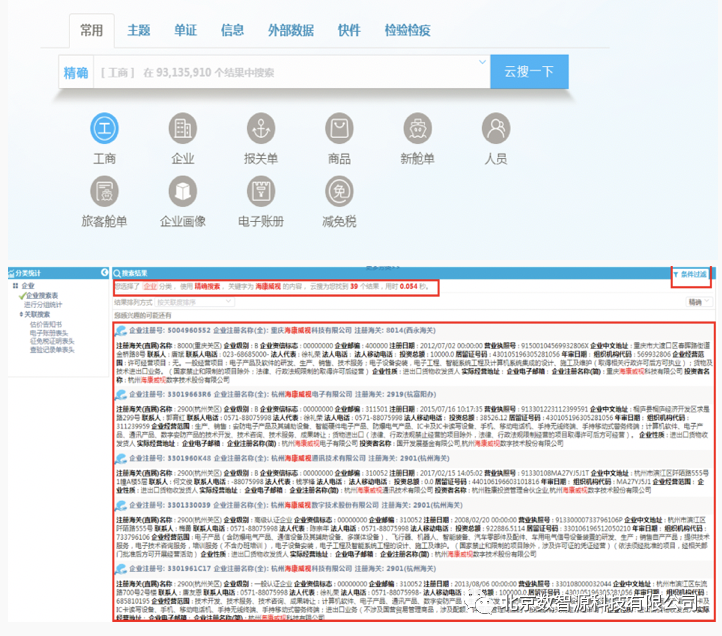
Task: Click result icon for 企业注册号 3301960K48
Action: click(x=121, y=459)
